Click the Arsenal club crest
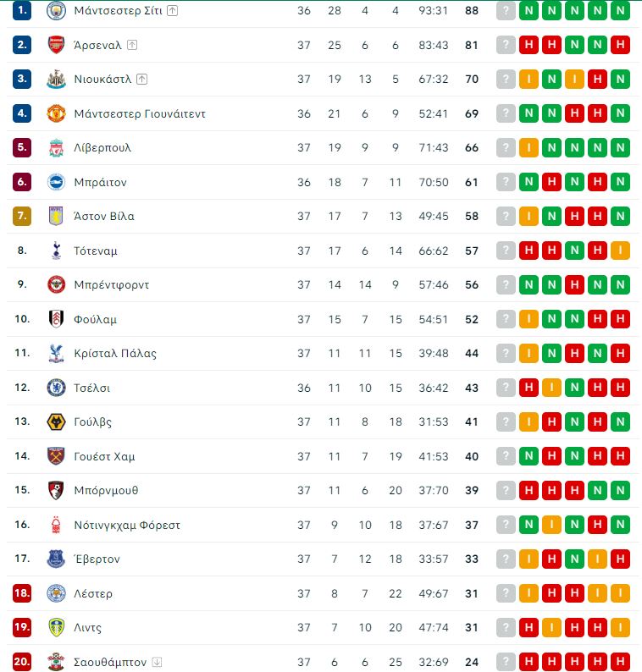Viewport: 642px width, 672px height. pyautogui.click(x=56, y=45)
